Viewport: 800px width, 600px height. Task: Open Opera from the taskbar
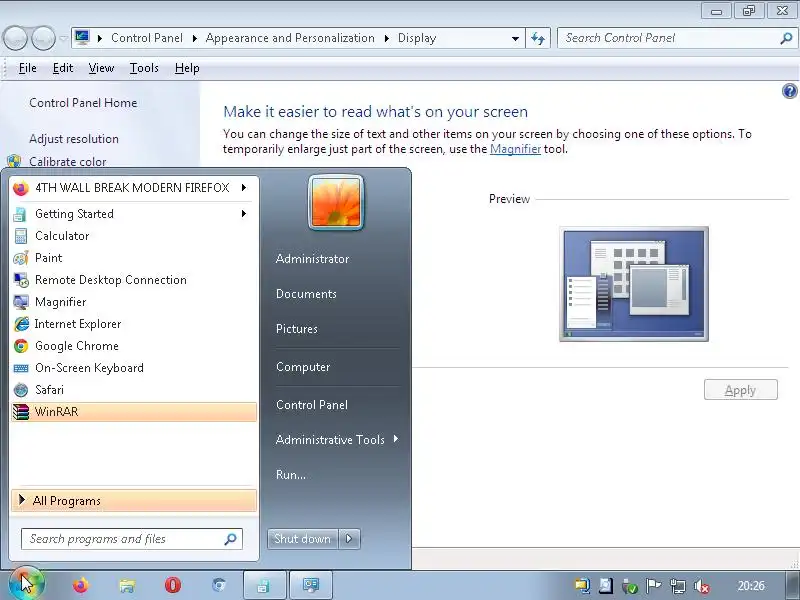172,585
